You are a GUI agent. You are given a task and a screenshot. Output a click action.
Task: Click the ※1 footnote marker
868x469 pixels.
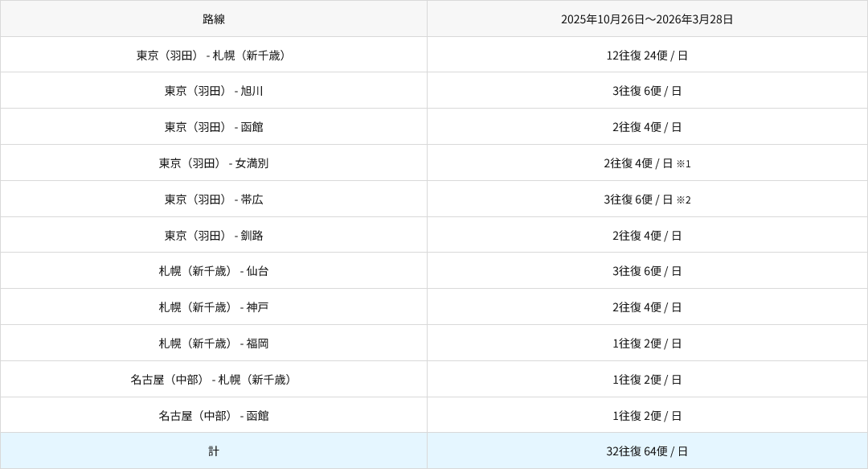[x=683, y=164]
